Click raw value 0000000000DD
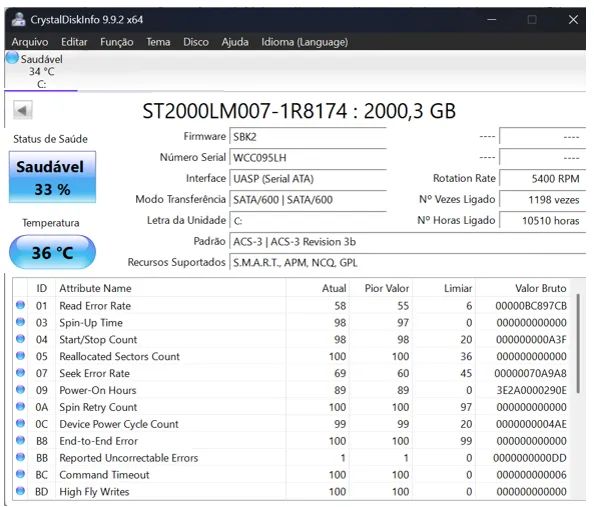Viewport: 594px width, 507px height. tap(530, 458)
